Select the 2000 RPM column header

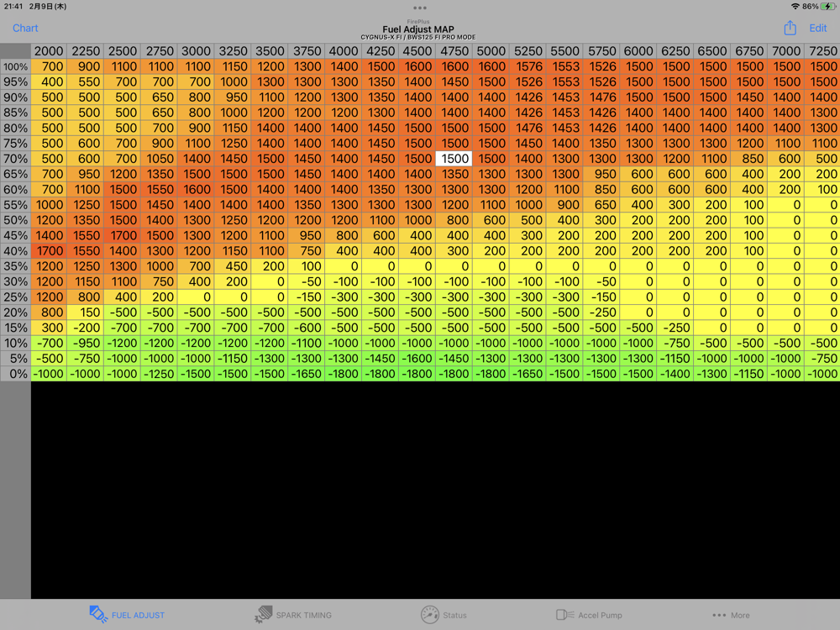[x=49, y=51]
